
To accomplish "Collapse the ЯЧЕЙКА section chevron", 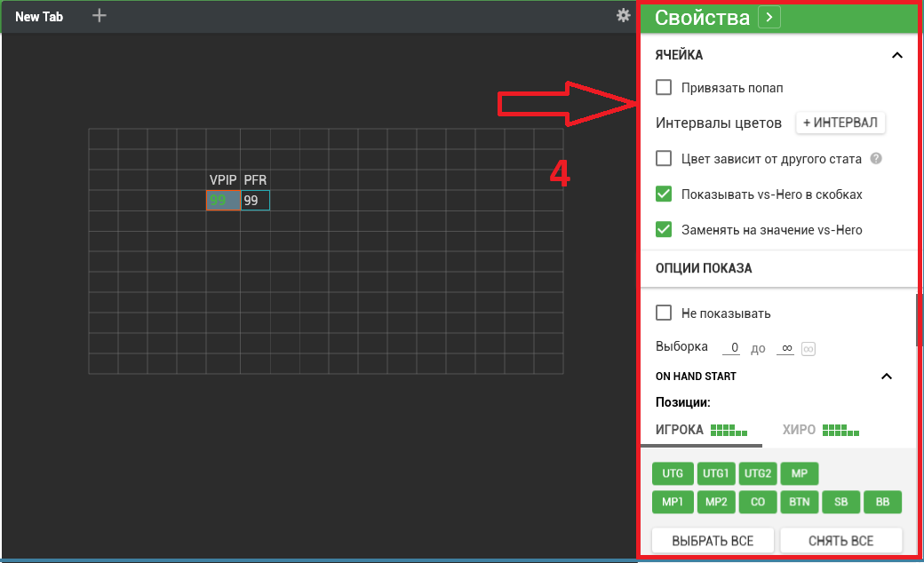I will [x=896, y=55].
